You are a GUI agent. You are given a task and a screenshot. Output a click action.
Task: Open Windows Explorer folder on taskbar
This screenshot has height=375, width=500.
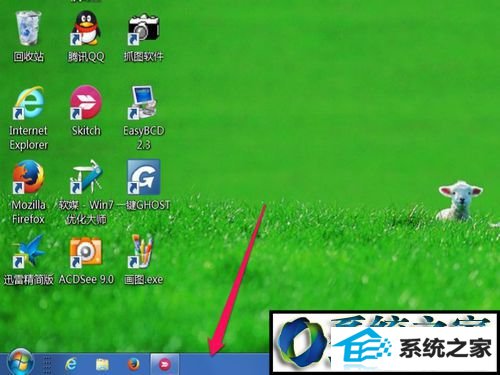[x=103, y=365]
